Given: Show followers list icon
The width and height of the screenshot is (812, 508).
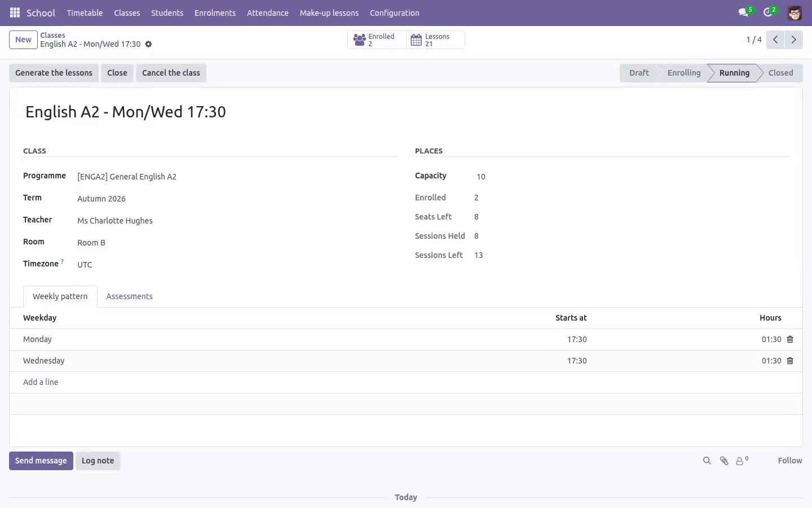Looking at the screenshot, I should pos(742,461).
